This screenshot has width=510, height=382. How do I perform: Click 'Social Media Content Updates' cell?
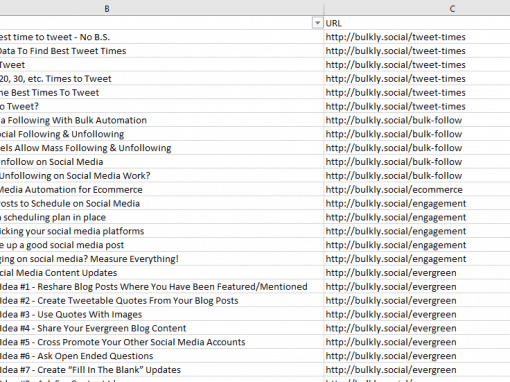(x=162, y=273)
